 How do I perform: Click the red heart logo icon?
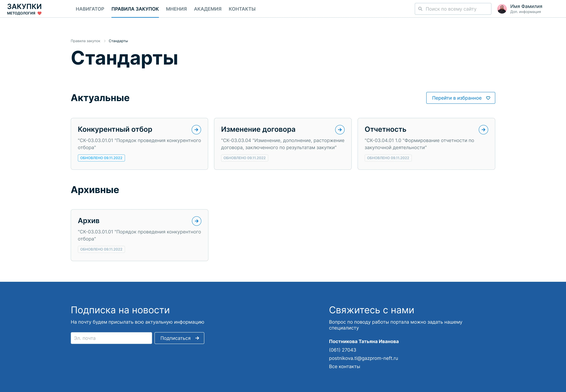pos(40,13)
